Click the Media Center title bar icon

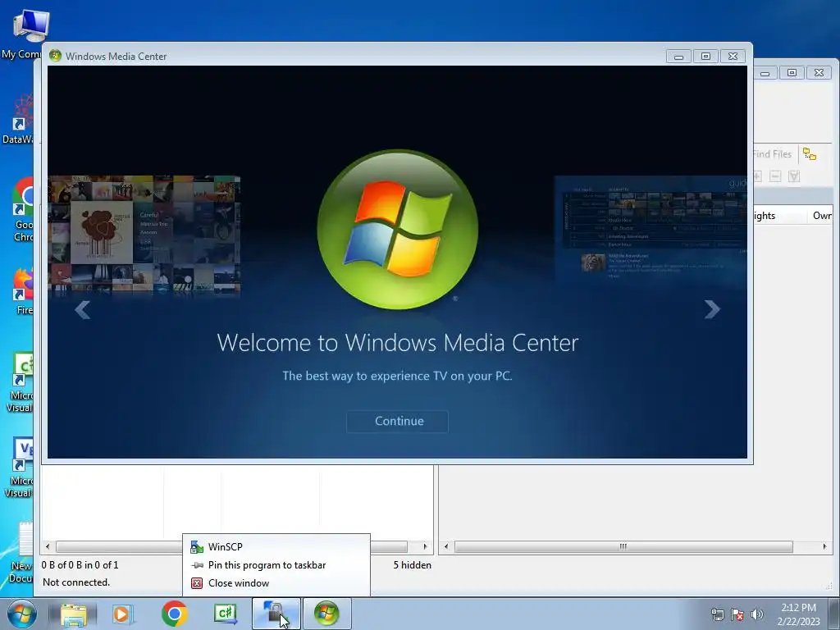tap(55, 57)
